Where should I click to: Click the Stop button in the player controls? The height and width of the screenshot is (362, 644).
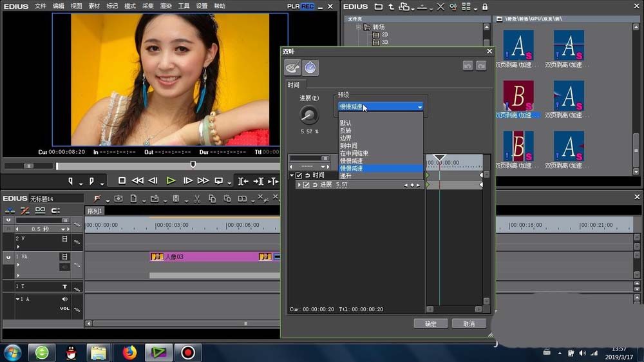tap(122, 181)
